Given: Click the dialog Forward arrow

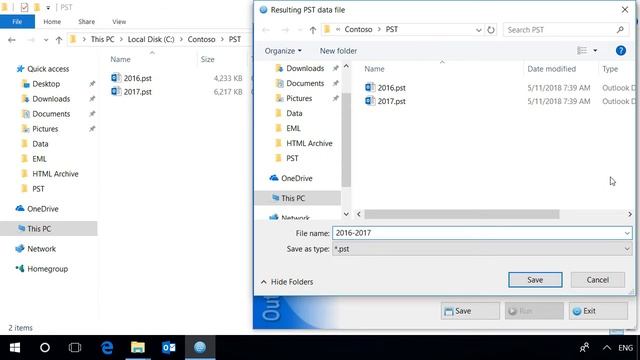Looking at the screenshot, I should (x=285, y=30).
